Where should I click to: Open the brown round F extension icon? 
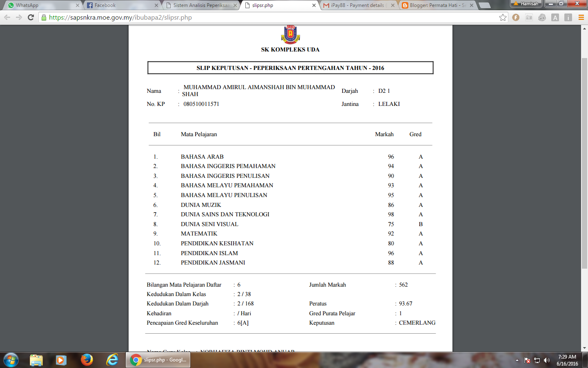(x=516, y=18)
